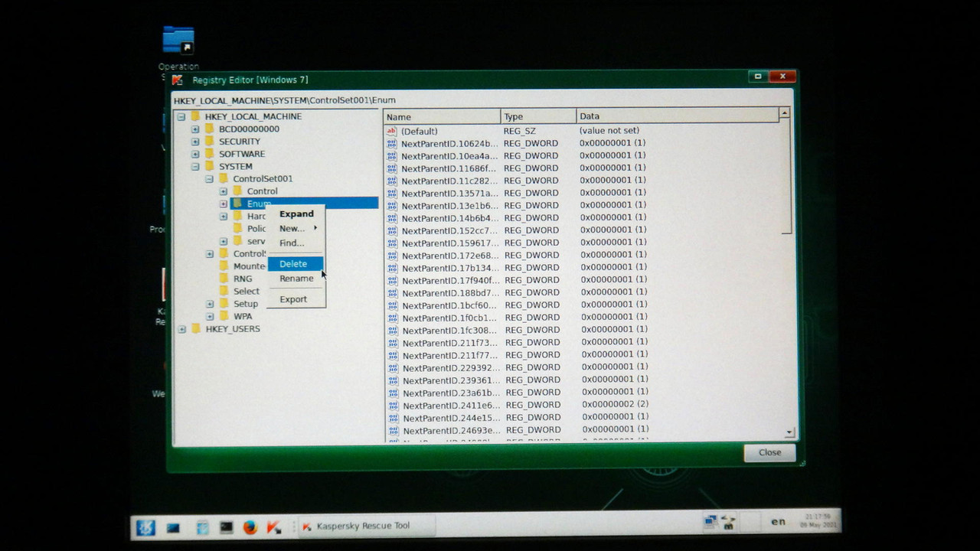Click the Close button in Registry Editor
The height and width of the screenshot is (551, 980).
769,452
